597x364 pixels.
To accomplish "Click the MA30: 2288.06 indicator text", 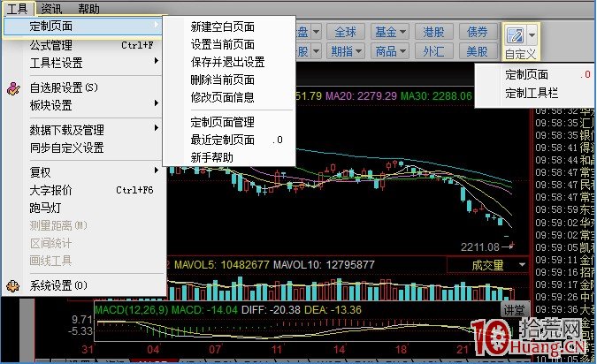I will pyautogui.click(x=436, y=95).
